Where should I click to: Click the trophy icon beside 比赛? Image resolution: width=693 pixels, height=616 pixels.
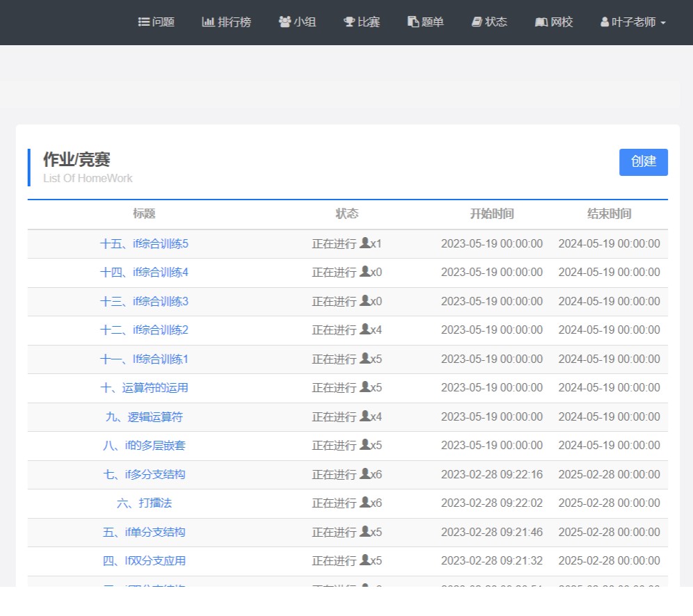coord(349,22)
